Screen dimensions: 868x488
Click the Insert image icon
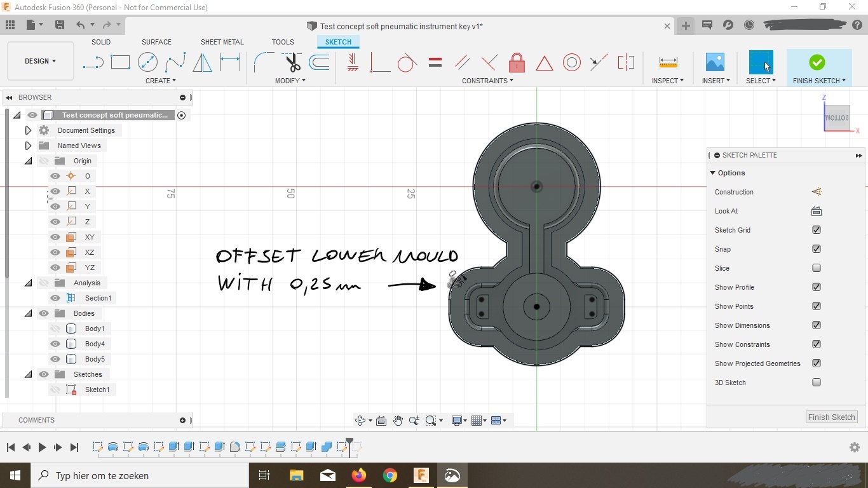coord(715,62)
